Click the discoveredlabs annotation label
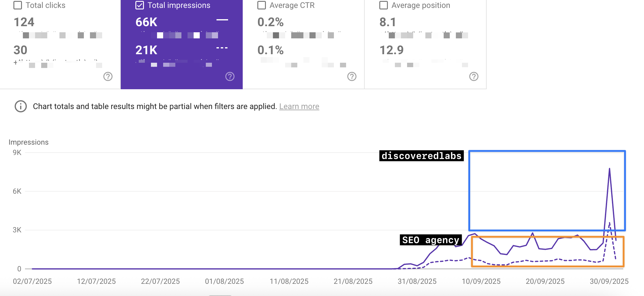 (x=421, y=156)
